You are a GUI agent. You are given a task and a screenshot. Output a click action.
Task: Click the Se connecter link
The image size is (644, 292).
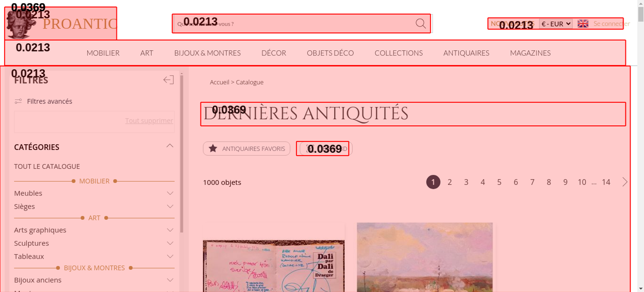coord(611,23)
